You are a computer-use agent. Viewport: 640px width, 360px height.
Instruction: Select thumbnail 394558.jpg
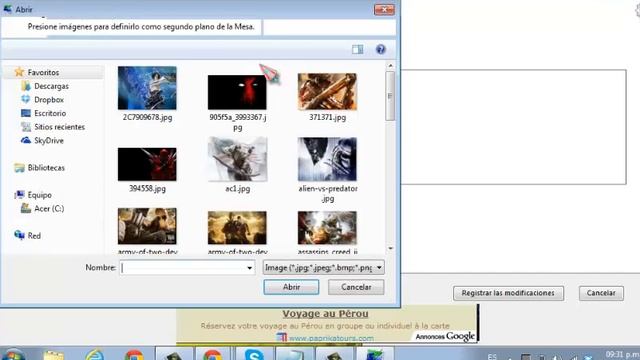coord(147,164)
